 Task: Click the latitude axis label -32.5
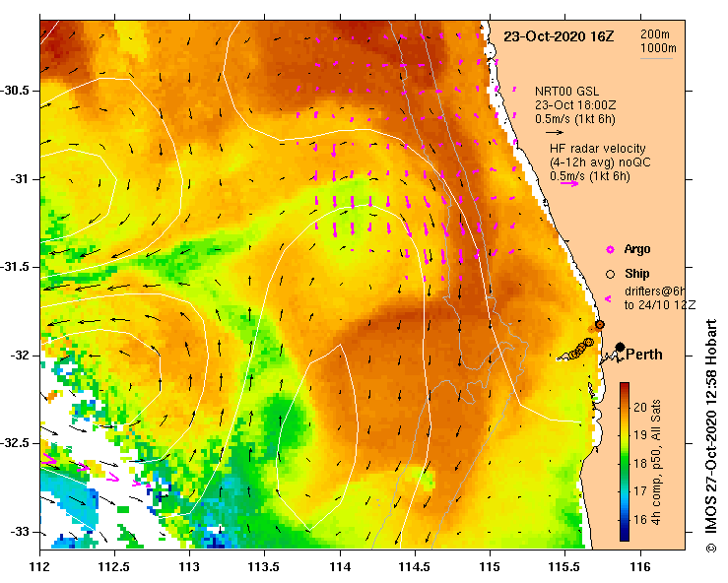point(15,443)
